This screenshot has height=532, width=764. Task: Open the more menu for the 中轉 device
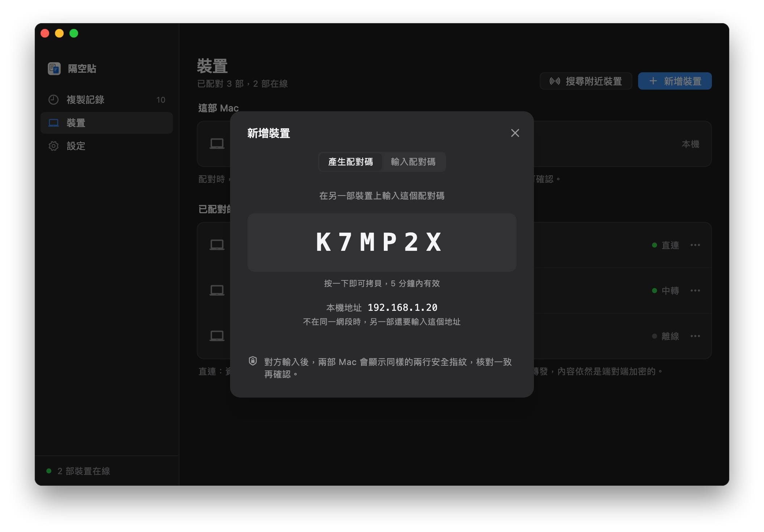tap(695, 291)
